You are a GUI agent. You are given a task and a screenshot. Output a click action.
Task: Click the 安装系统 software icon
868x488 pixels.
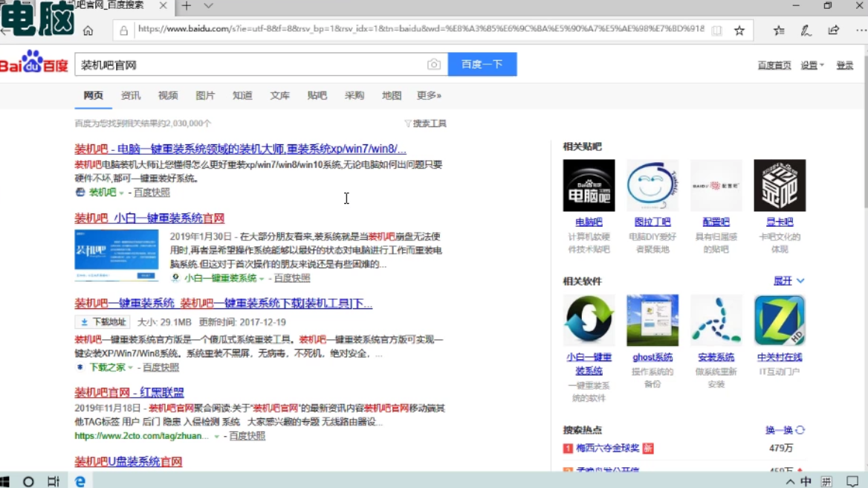(716, 320)
